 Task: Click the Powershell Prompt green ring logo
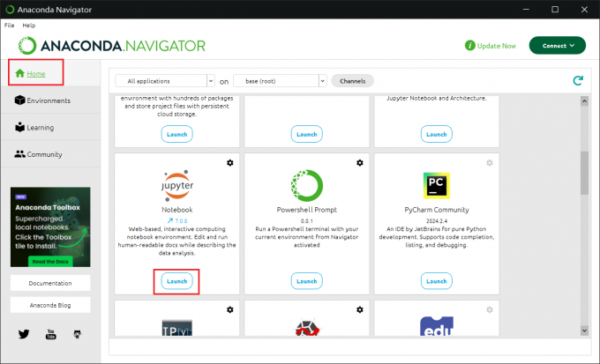click(x=307, y=186)
